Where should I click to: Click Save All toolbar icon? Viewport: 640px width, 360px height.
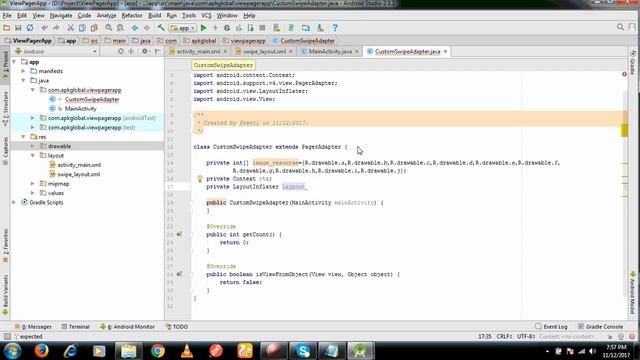(x=18, y=28)
